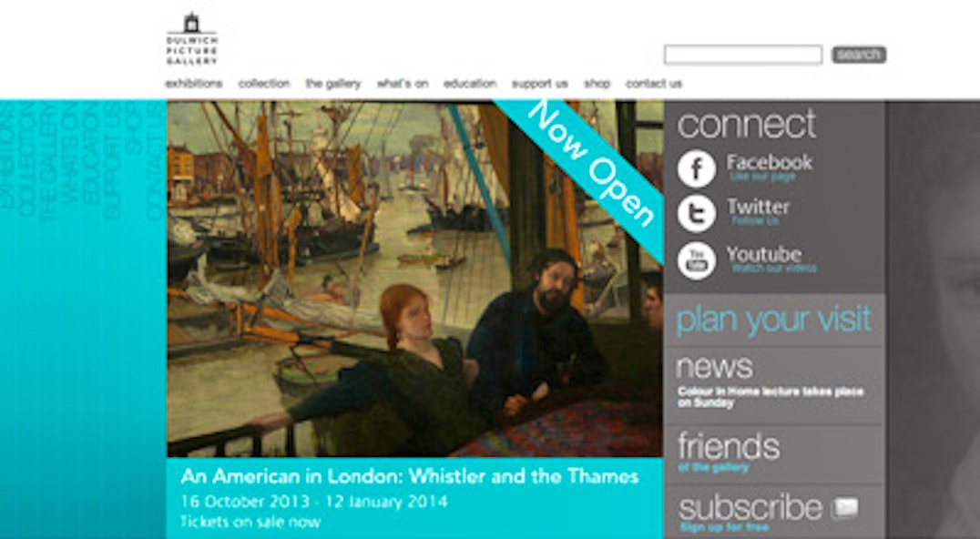Open the YouTube circle icon
The height and width of the screenshot is (539, 980).
pos(696,260)
